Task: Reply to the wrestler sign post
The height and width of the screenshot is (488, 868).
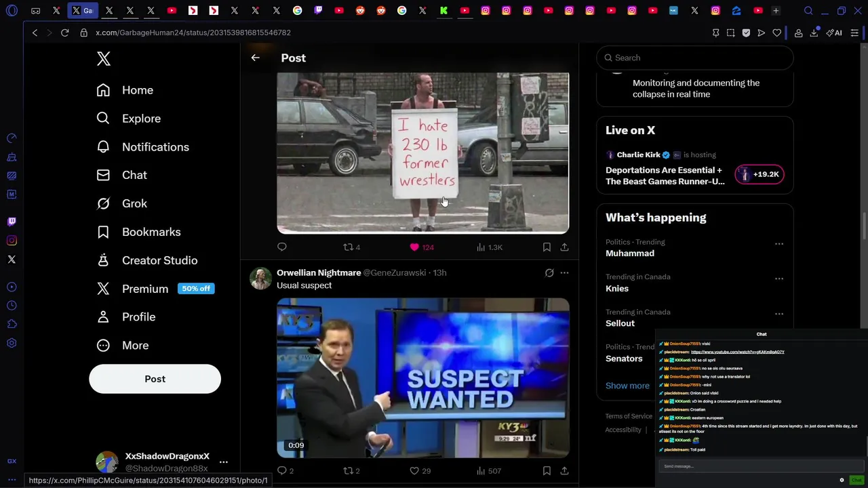Action: [282, 247]
